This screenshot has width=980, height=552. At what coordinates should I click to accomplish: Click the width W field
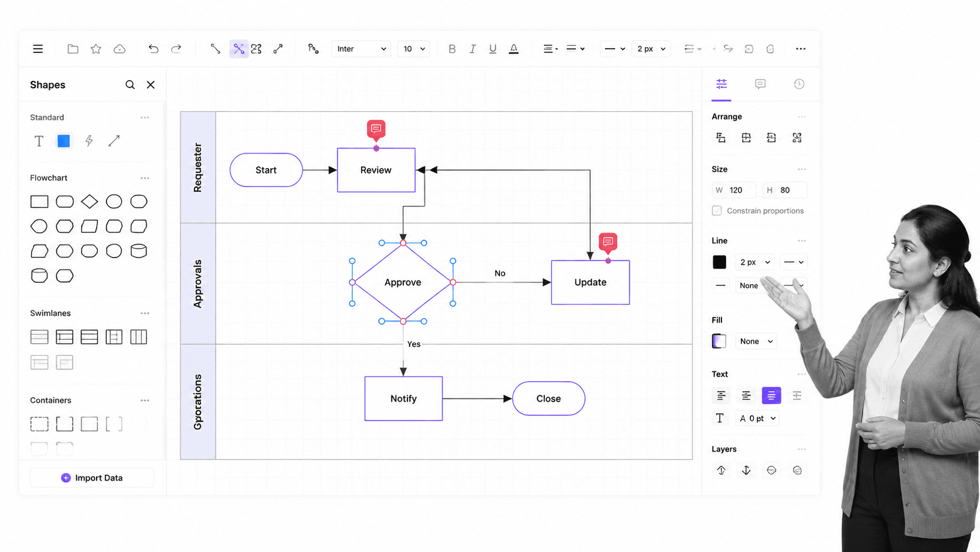(734, 190)
